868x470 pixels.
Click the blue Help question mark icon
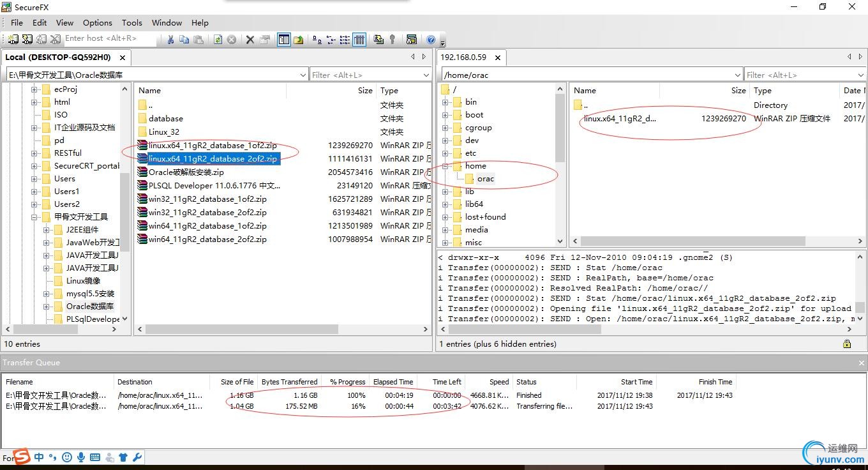[431, 40]
